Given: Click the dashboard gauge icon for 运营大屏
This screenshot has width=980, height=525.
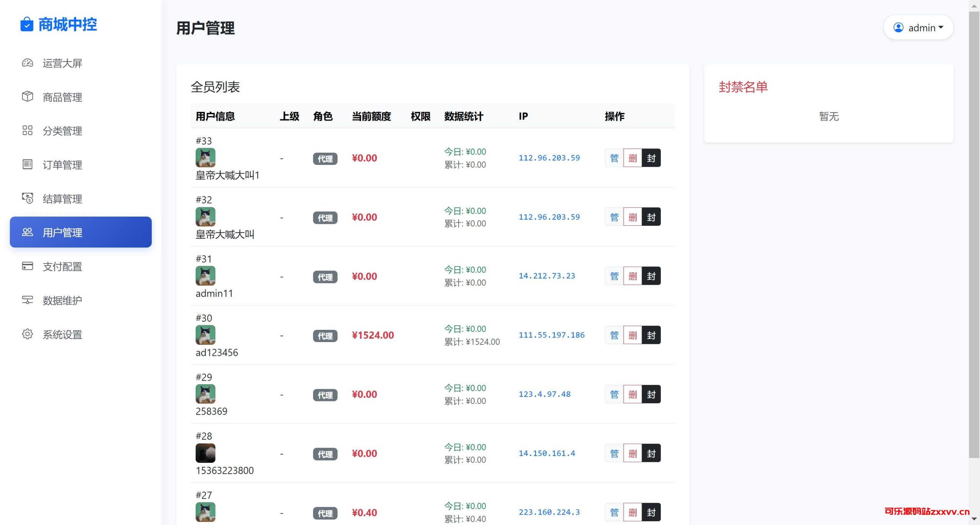Looking at the screenshot, I should pos(27,63).
